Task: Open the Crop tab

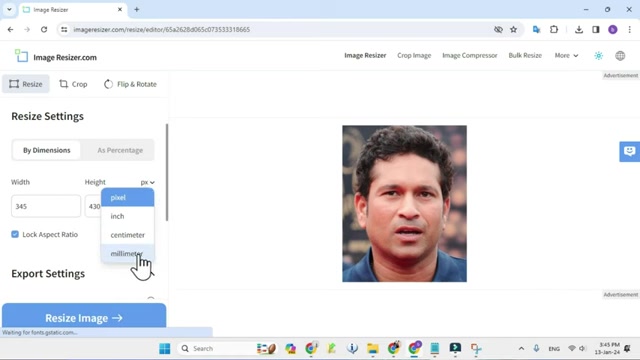Action: [73, 84]
